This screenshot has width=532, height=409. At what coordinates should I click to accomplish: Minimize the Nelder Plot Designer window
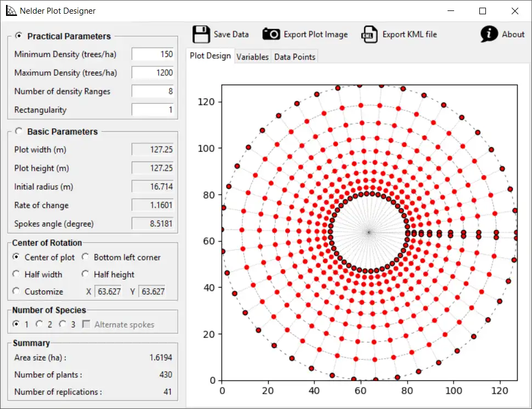coord(451,11)
